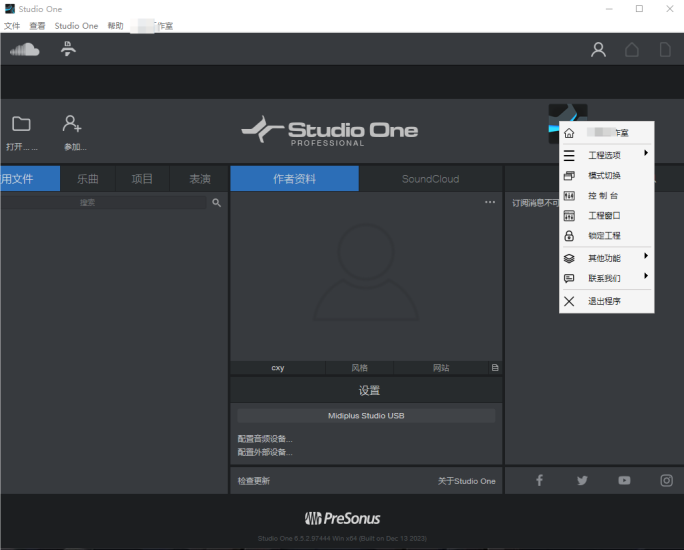Image resolution: width=684 pixels, height=550 pixels.
Task: Click the open folder icon
Action: point(21,124)
